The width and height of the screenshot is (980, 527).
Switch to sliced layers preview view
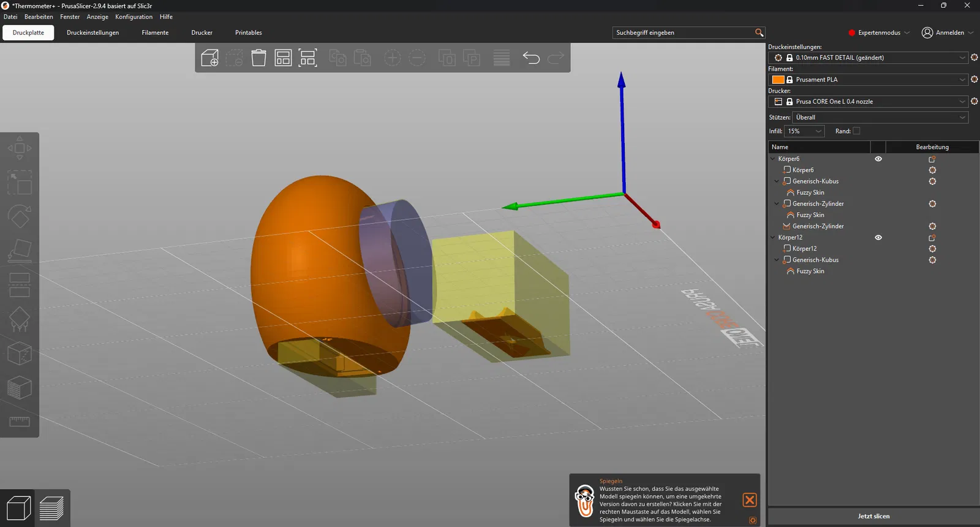[x=52, y=509]
